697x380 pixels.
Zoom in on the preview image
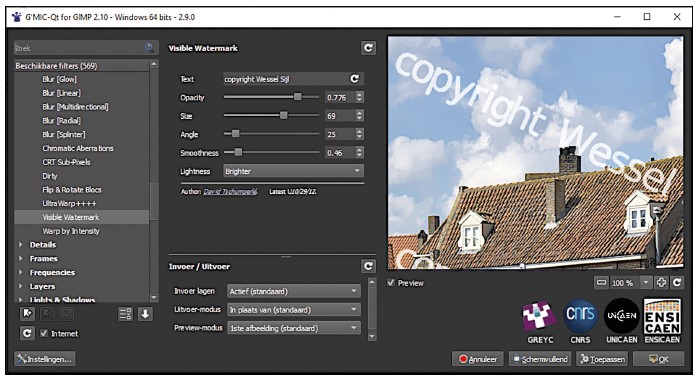[661, 283]
